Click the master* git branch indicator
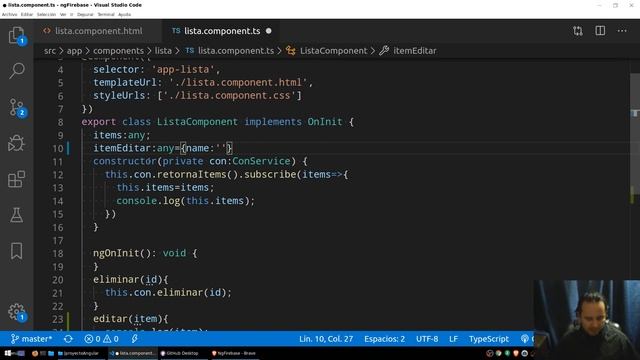640x360 pixels. [32, 339]
